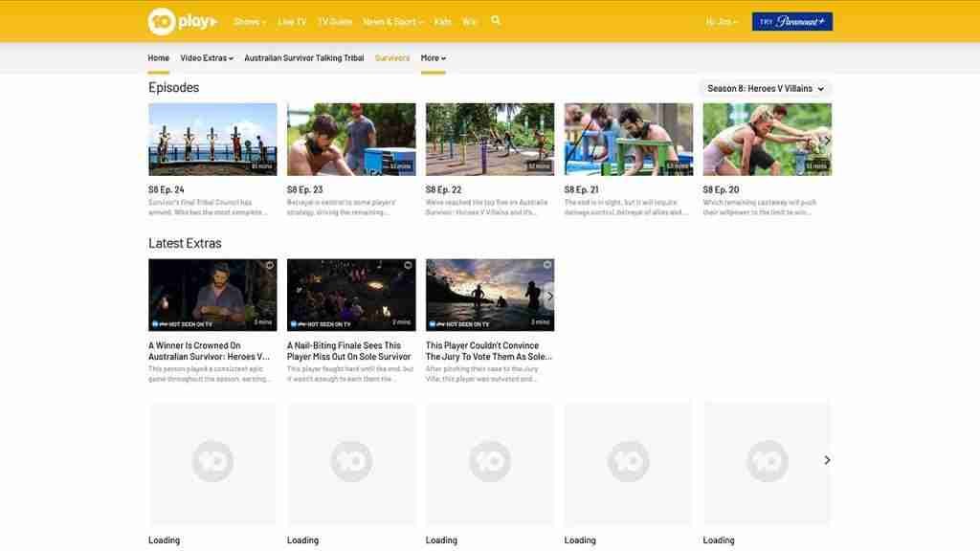Click the S8 Ep. 20 description text
This screenshot has width=980, height=551.
pyautogui.click(x=760, y=208)
